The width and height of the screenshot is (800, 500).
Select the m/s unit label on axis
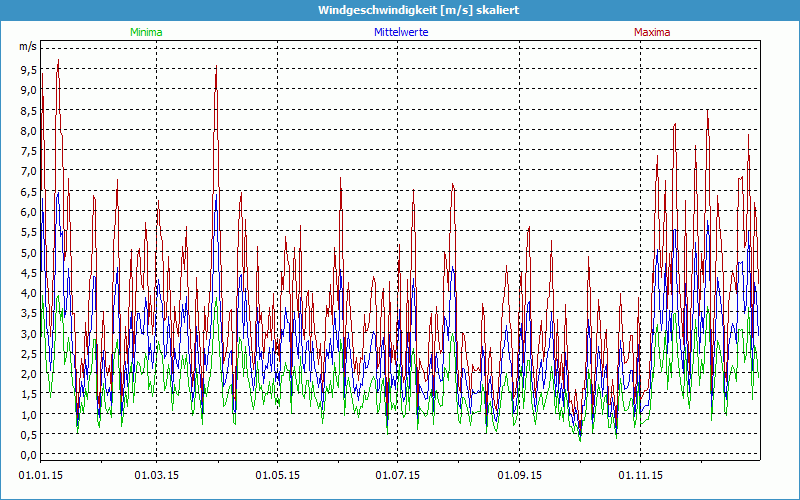pos(27,46)
